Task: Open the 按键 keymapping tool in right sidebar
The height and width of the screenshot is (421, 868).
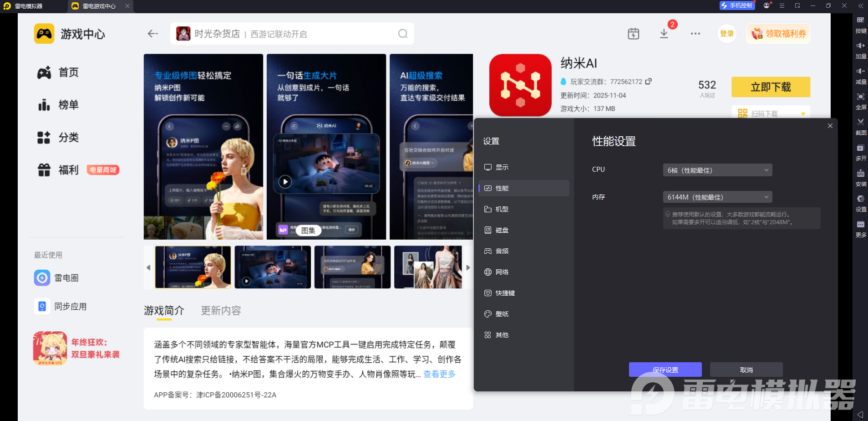Action: click(x=861, y=25)
